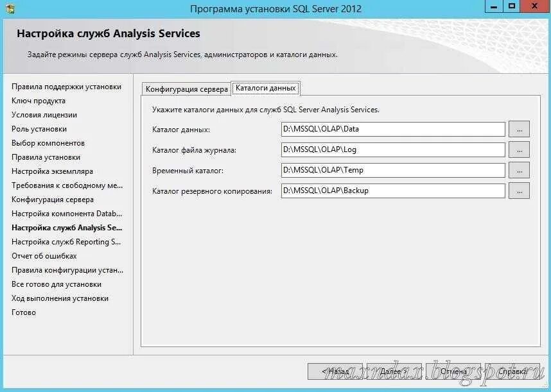
Task: Go back with the Назад button
Action: pos(336,371)
